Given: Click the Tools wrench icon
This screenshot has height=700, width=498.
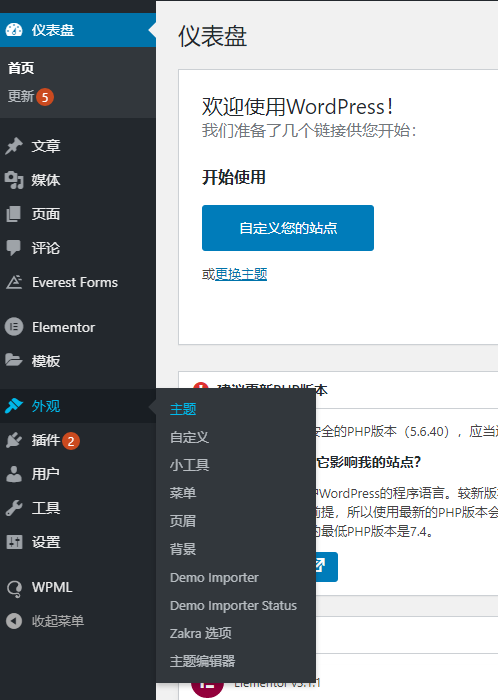Looking at the screenshot, I should [14, 508].
